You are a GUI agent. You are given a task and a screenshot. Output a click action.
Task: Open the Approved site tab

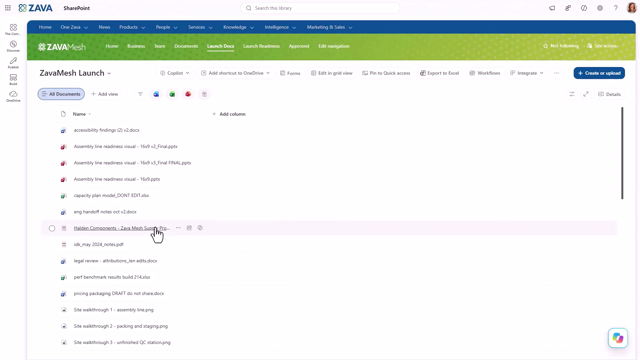pyautogui.click(x=299, y=46)
